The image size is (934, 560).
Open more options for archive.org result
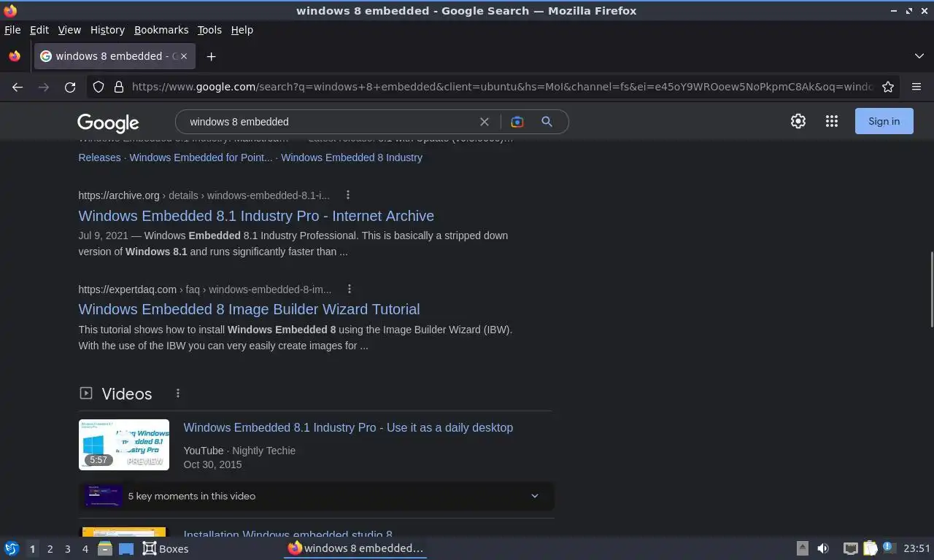click(x=348, y=195)
